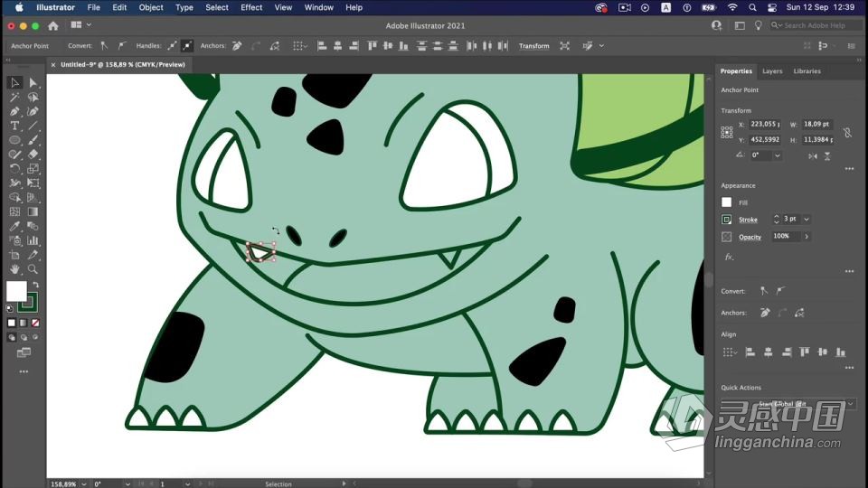Viewport: 868px width, 488px height.
Task: Select the Eyedropper tool
Action: pyautogui.click(x=15, y=226)
